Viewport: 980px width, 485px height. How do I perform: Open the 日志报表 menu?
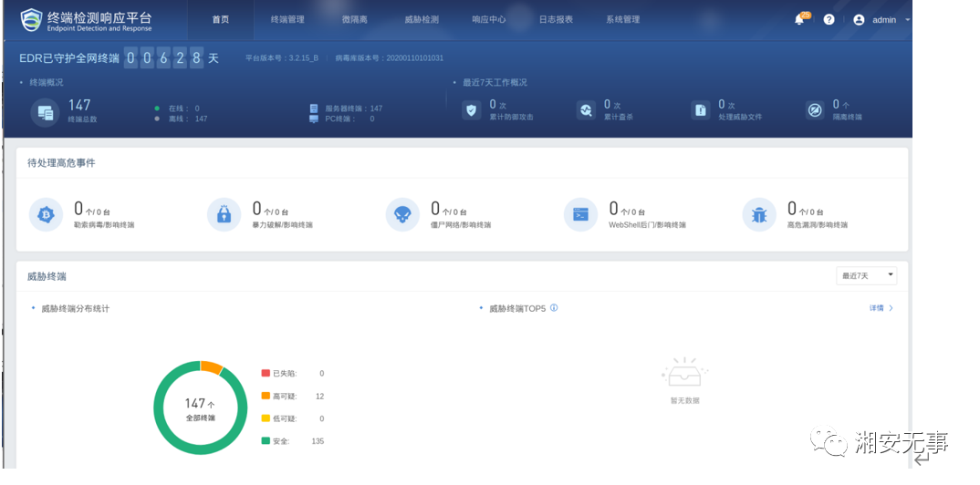tap(556, 19)
